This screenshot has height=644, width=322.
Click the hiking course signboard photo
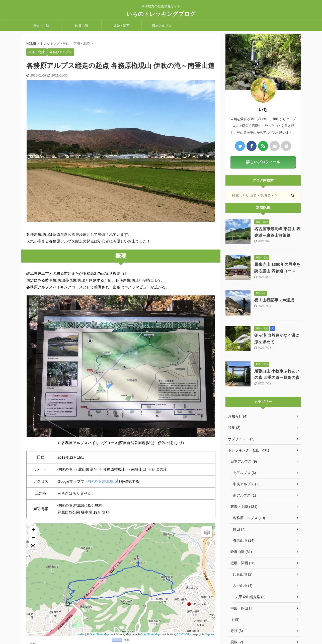point(121,366)
